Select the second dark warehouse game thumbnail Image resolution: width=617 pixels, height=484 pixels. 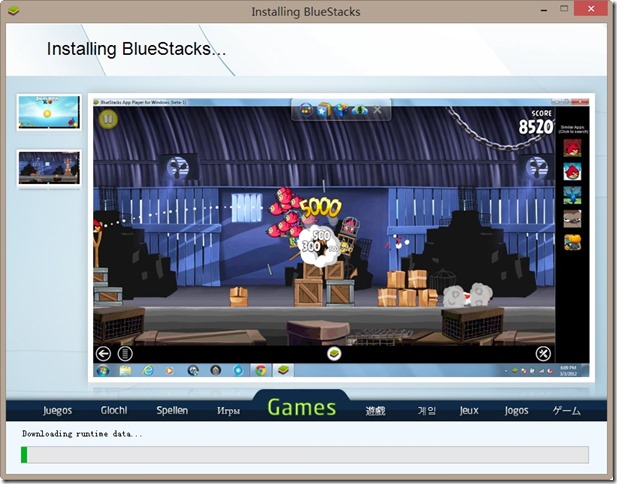[49, 168]
